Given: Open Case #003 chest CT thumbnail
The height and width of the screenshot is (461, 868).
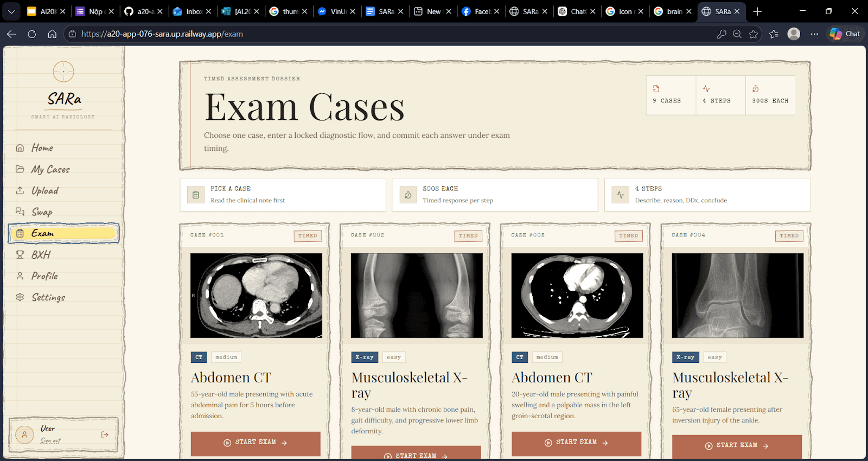Looking at the screenshot, I should click(x=577, y=296).
